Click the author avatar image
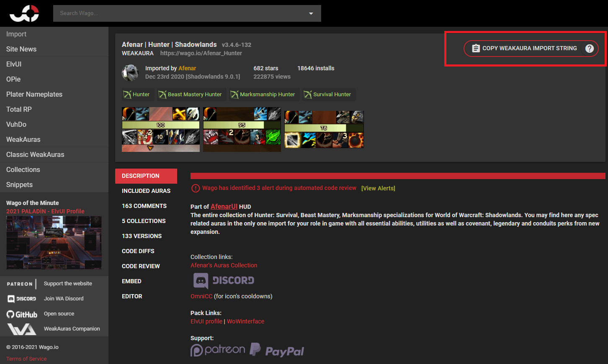 click(x=130, y=73)
